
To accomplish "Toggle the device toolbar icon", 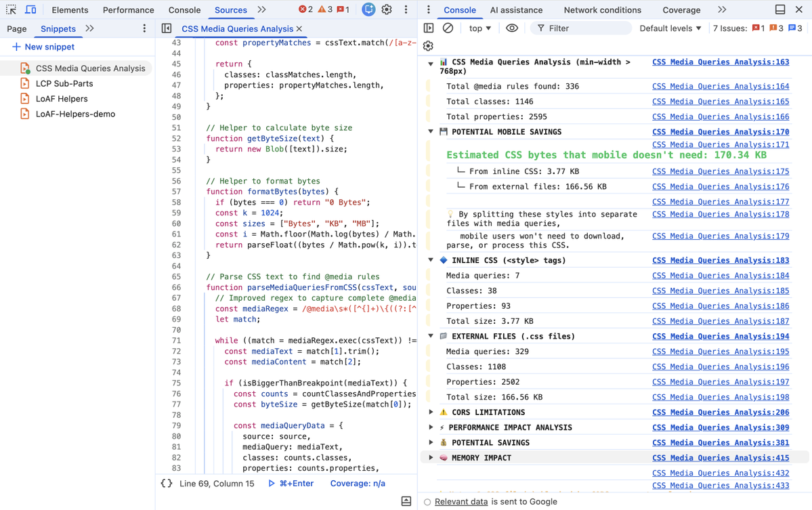I will tap(30, 10).
